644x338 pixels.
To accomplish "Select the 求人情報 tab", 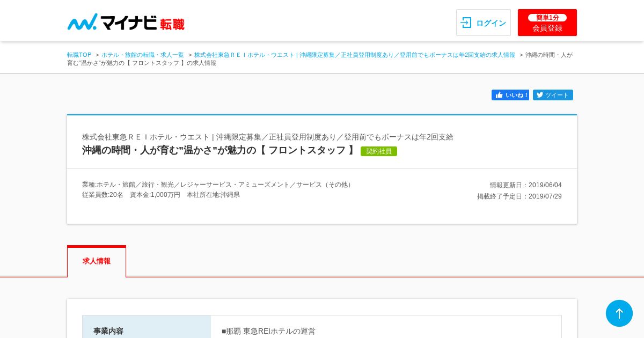I will click(97, 261).
